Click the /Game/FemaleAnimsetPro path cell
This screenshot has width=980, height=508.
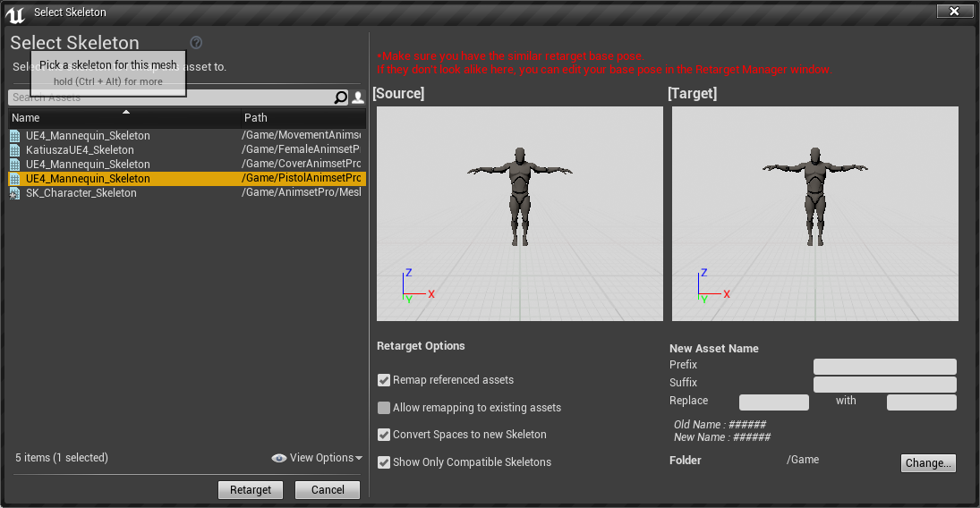click(x=302, y=149)
